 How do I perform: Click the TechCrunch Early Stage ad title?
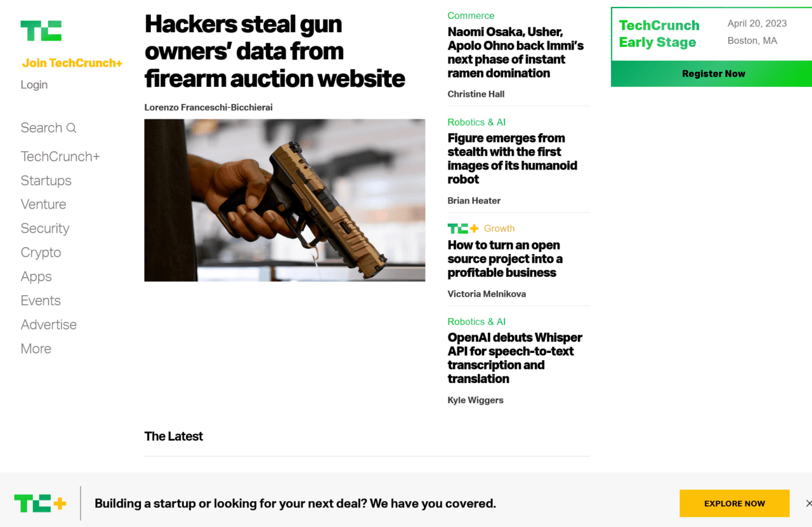pos(659,34)
